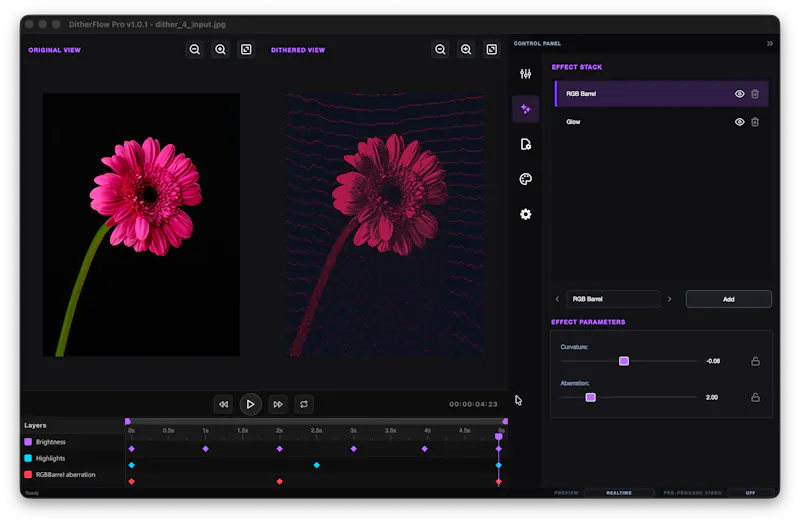Click the timecode 00:00:04:23
This screenshot has height=523, width=800.
point(473,404)
